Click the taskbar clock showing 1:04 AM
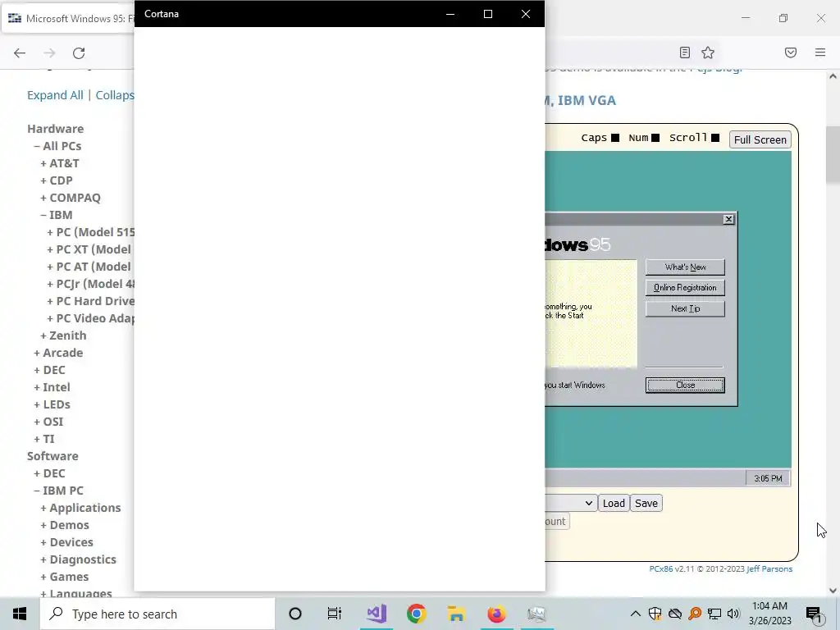The image size is (840, 630). pyautogui.click(x=769, y=614)
